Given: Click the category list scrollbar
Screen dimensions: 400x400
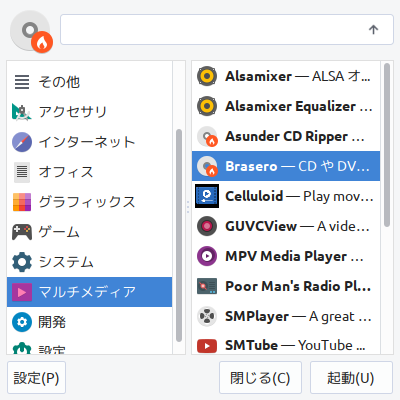Looking at the screenshot, I should pyautogui.click(x=179, y=235).
